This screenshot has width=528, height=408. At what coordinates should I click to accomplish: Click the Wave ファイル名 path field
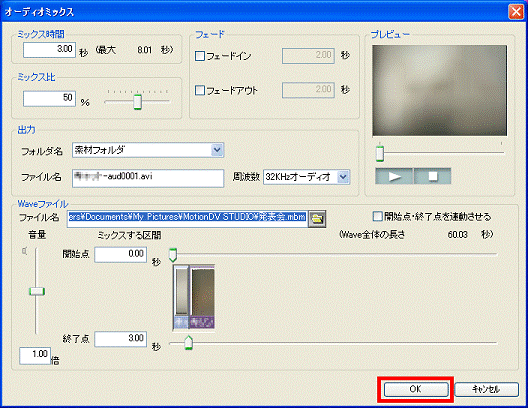click(187, 218)
